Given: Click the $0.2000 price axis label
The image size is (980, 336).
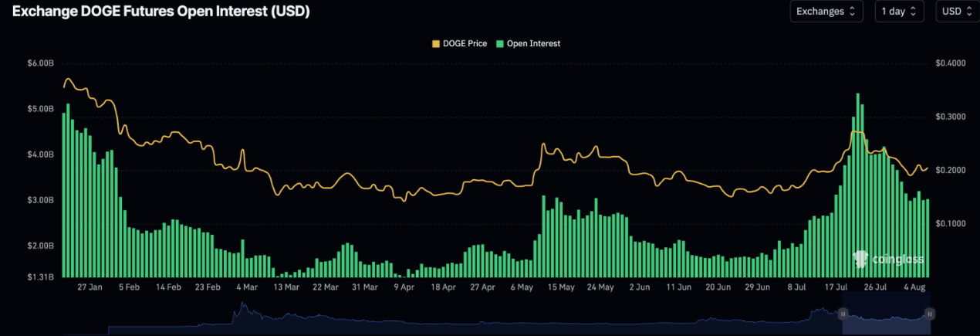Looking at the screenshot, I should pyautogui.click(x=950, y=170).
